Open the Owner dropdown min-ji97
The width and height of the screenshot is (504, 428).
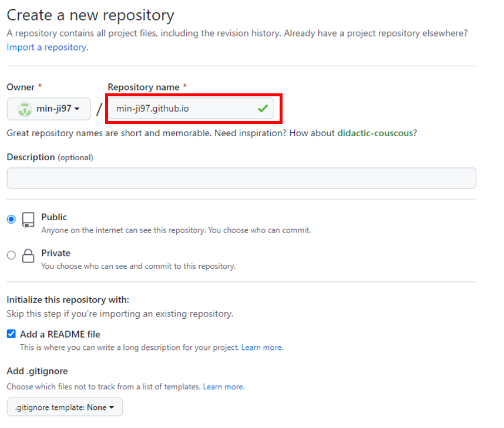click(x=49, y=109)
